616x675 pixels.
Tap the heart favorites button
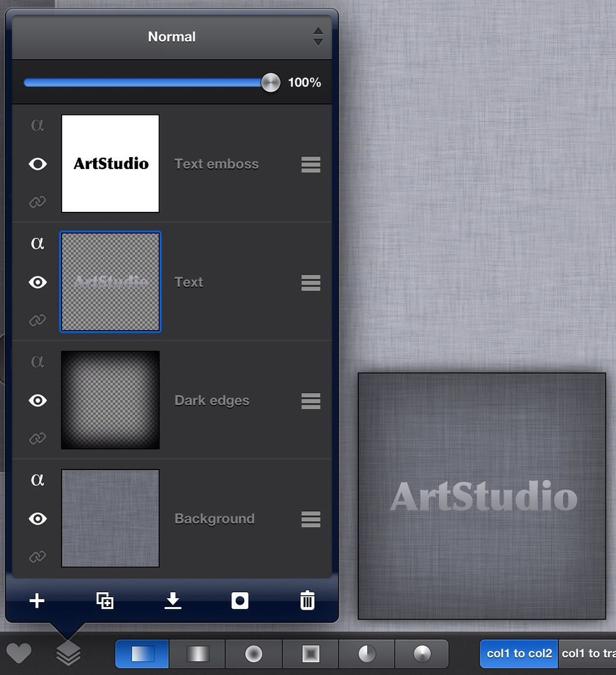tap(19, 653)
